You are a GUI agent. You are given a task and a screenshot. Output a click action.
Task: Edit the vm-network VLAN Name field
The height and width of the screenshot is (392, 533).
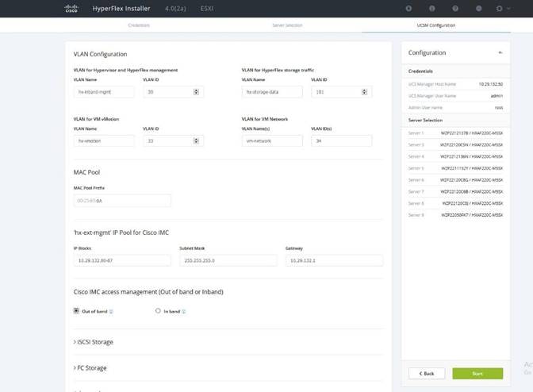(272, 141)
